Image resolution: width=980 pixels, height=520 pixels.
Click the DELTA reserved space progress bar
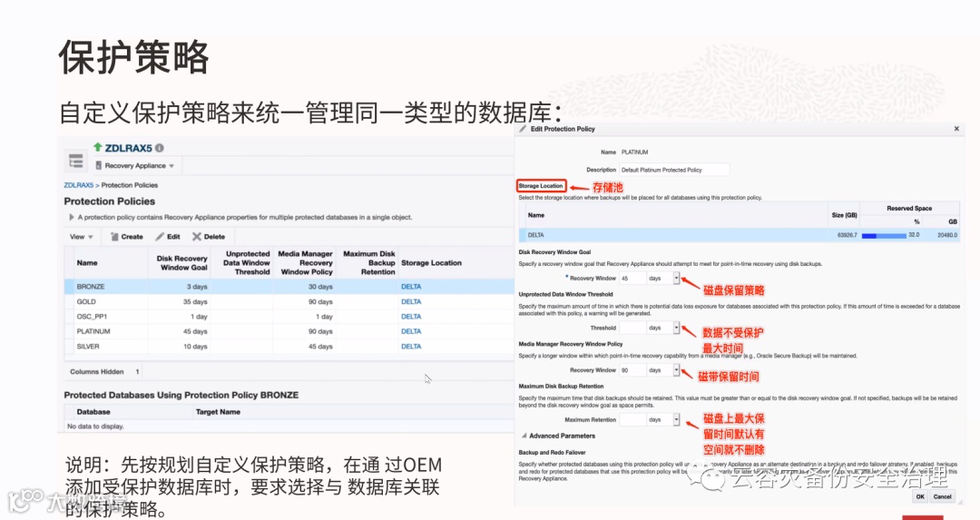(x=884, y=236)
